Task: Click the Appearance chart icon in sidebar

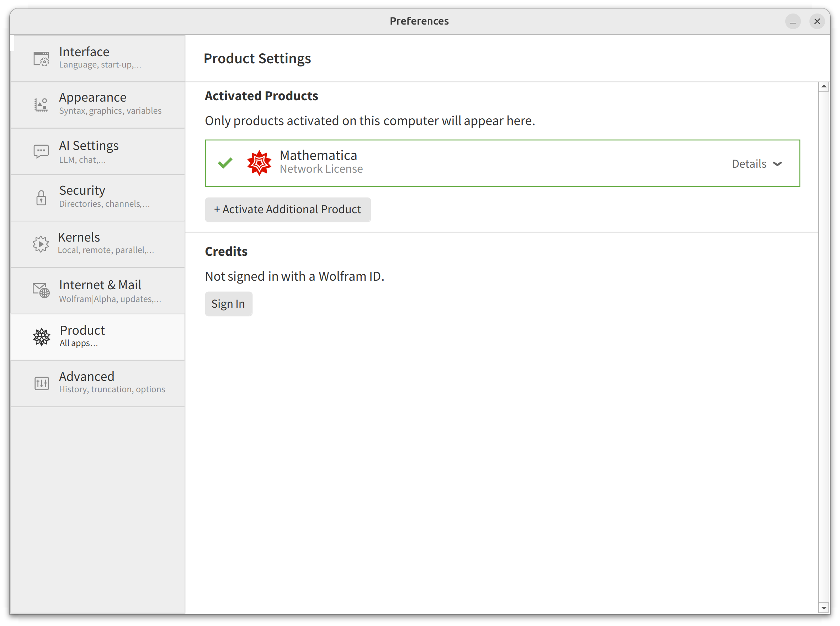Action: pyautogui.click(x=41, y=104)
